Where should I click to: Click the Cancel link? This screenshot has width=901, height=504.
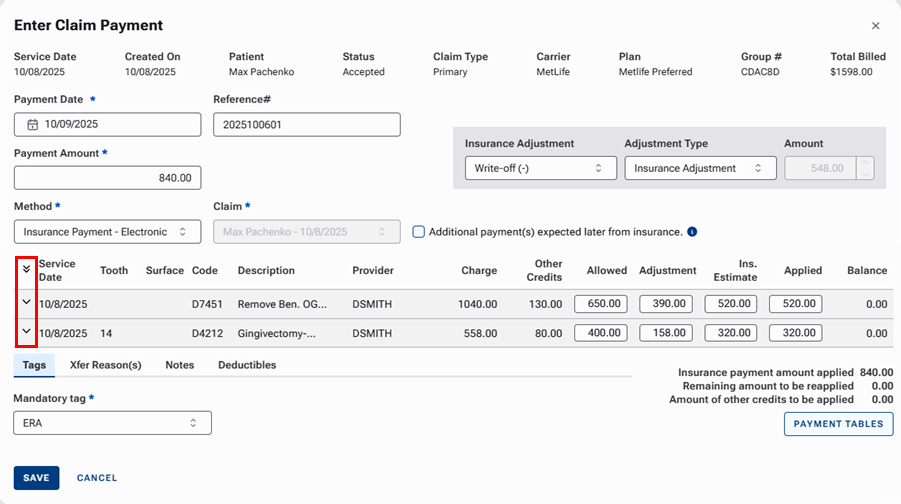(97, 478)
